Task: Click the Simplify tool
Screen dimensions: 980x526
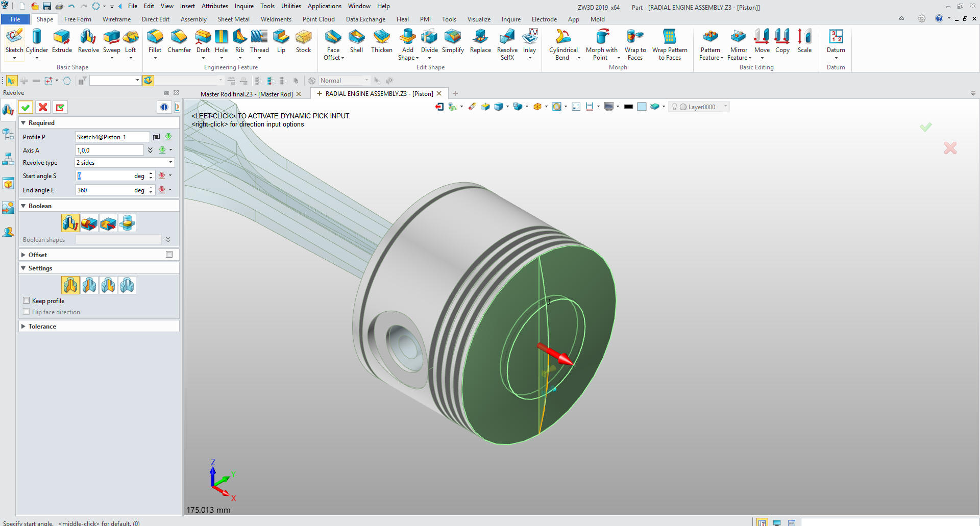Action: [x=453, y=41]
